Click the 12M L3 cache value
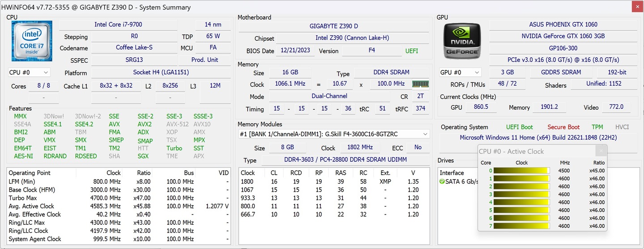This screenshot has height=249, width=644. click(215, 85)
